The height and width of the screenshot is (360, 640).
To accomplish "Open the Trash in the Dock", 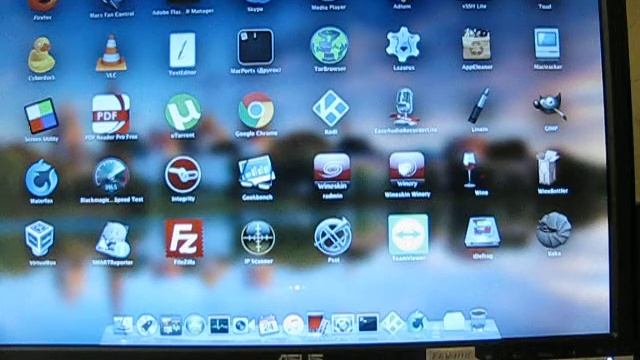I will point(478,320).
